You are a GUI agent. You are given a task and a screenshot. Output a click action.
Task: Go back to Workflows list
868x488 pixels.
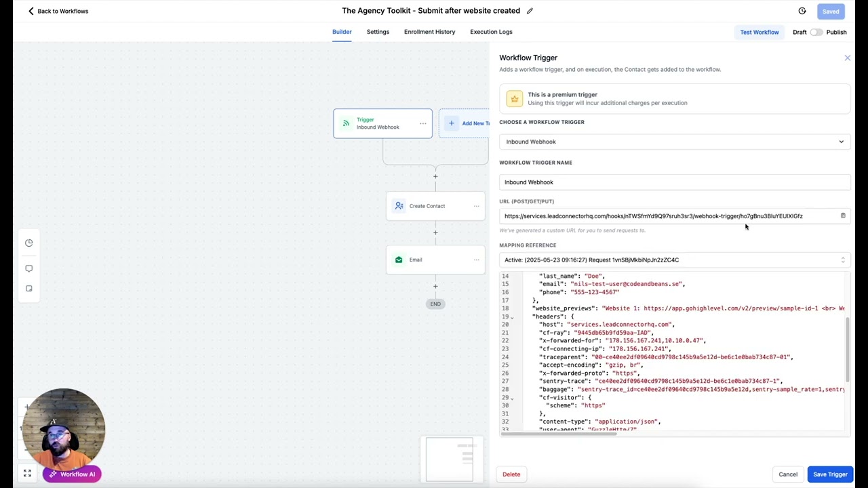pos(58,11)
